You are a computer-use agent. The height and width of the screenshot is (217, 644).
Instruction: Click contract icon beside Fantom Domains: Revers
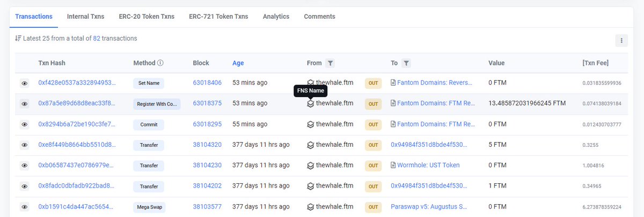[393, 83]
